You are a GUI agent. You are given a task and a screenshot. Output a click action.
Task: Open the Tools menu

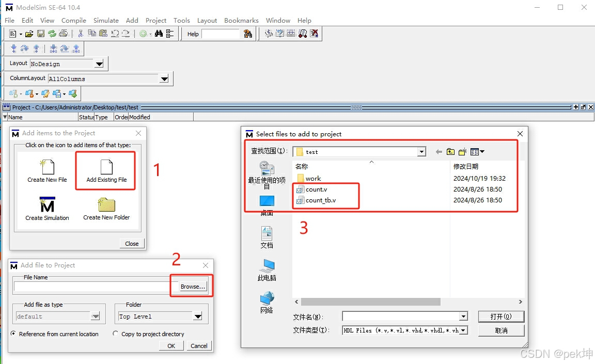(x=181, y=21)
